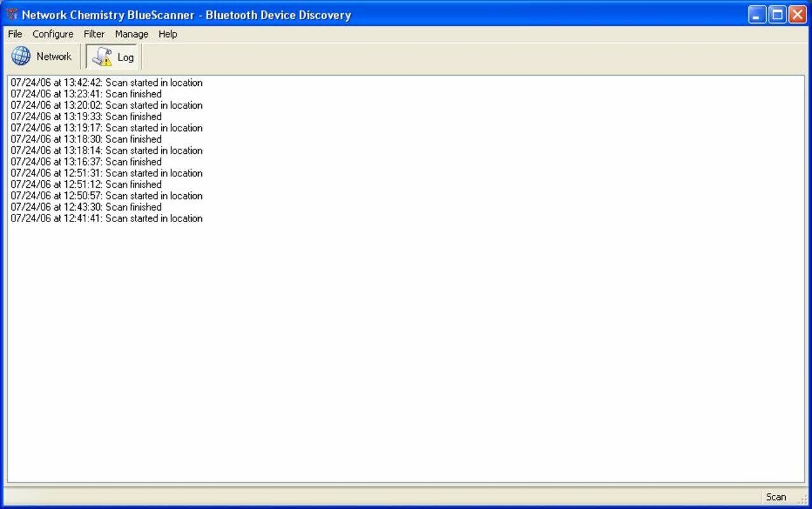Open the Help menu

pos(168,34)
